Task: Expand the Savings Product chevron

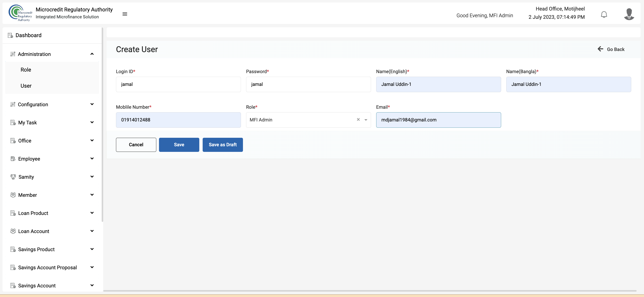Action: 92,249
